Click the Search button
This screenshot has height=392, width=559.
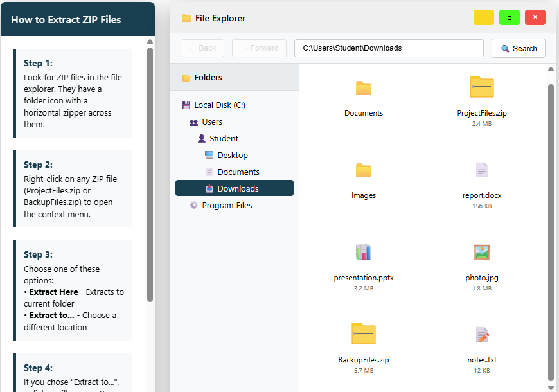pos(518,48)
